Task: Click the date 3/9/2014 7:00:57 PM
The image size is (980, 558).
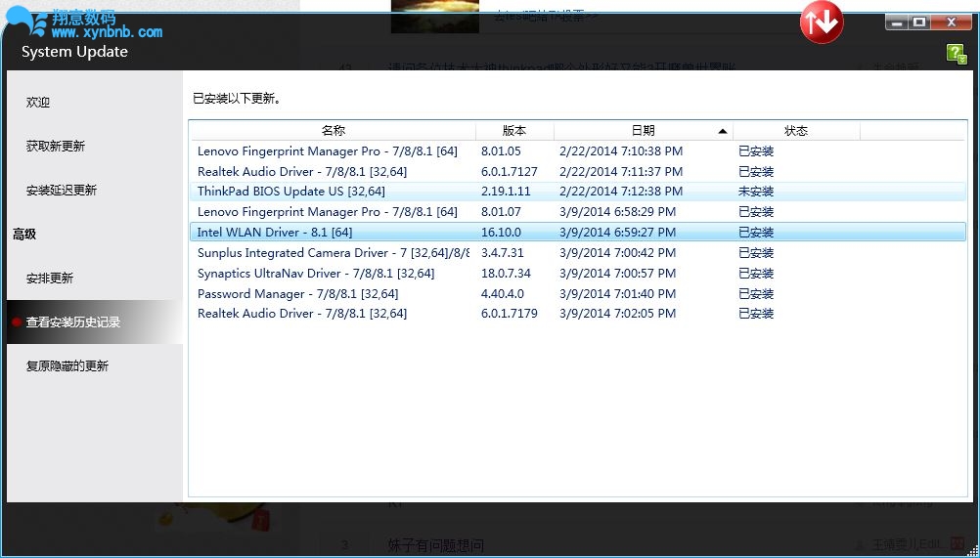Action: (617, 274)
